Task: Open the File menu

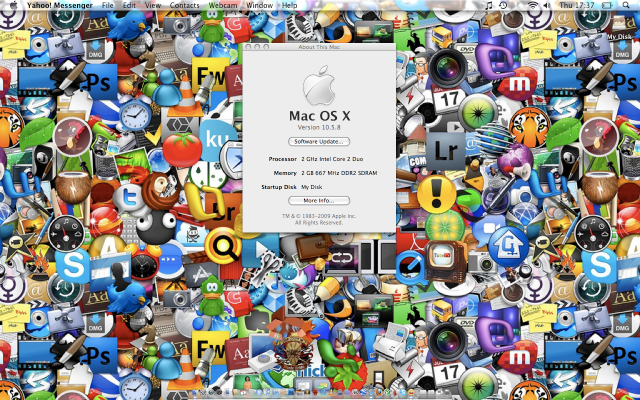Action: pyautogui.click(x=107, y=5)
